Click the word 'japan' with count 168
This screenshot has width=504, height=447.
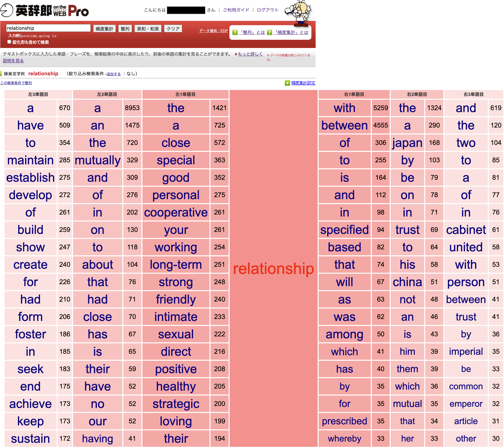(407, 143)
